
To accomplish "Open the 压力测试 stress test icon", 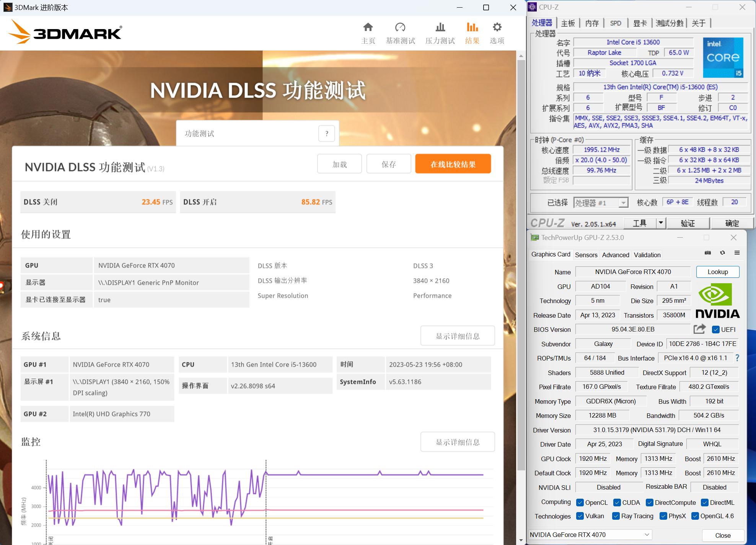I will tap(440, 27).
